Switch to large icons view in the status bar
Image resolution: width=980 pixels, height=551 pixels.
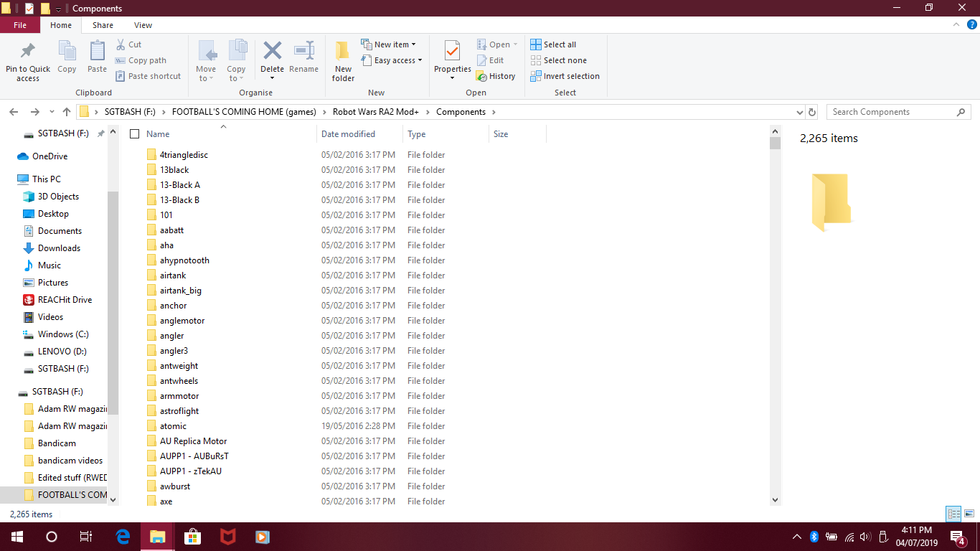pyautogui.click(x=969, y=514)
